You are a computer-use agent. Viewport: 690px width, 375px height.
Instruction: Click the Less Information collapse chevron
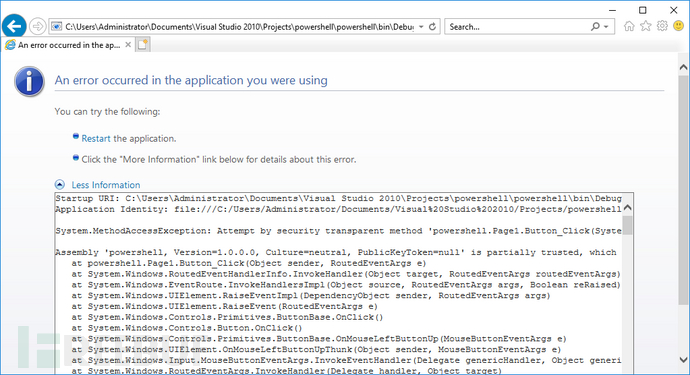(x=60, y=185)
